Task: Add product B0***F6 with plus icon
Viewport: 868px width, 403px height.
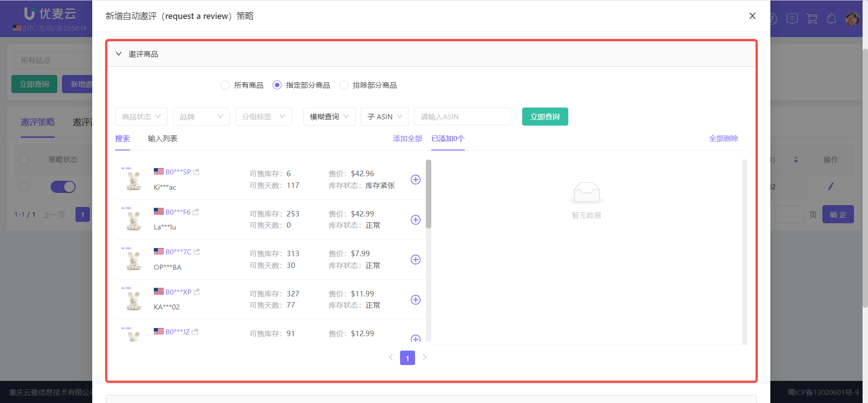Action: [415, 220]
